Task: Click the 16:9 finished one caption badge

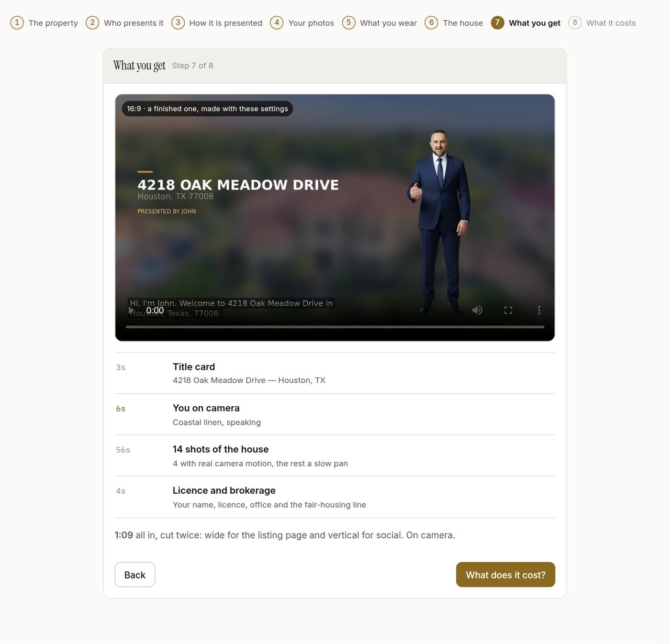Action: click(x=207, y=109)
